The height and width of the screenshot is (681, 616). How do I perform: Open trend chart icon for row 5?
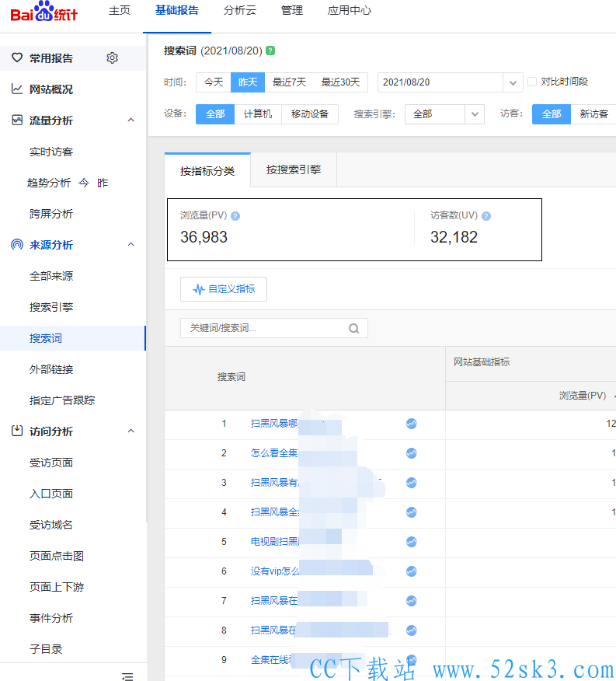[x=412, y=542]
